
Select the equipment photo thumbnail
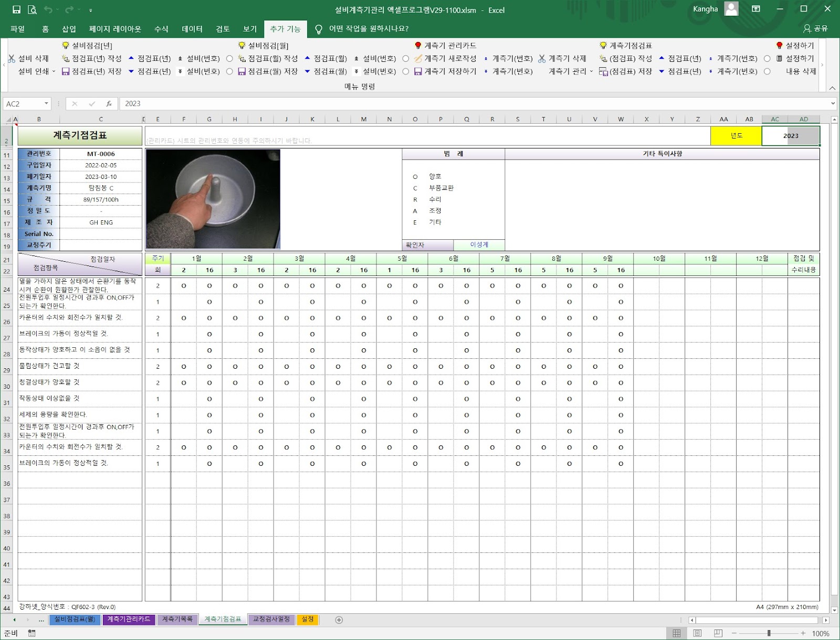tap(213, 199)
